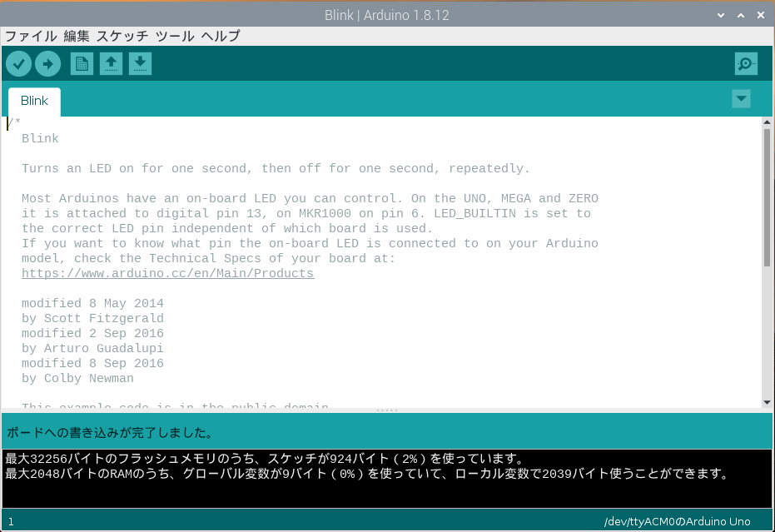Viewport: 775px width, 532px height.
Task: Open the 編集 menu
Action: 77,36
